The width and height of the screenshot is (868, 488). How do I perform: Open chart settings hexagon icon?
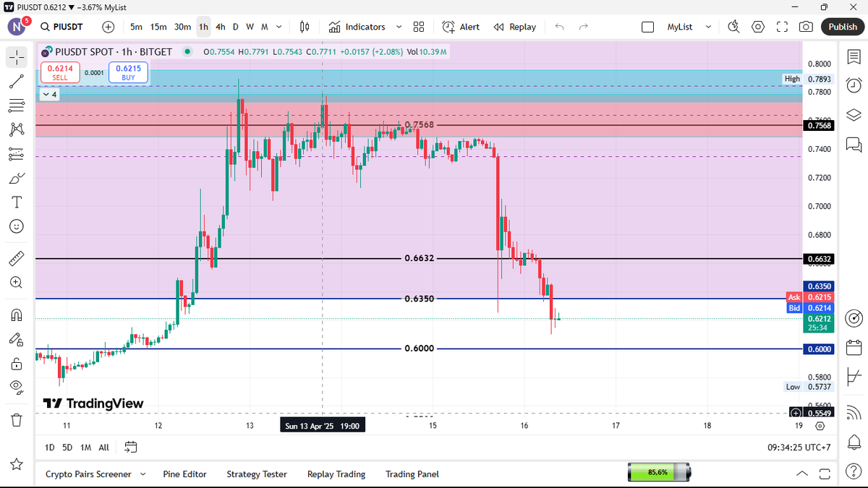757,27
